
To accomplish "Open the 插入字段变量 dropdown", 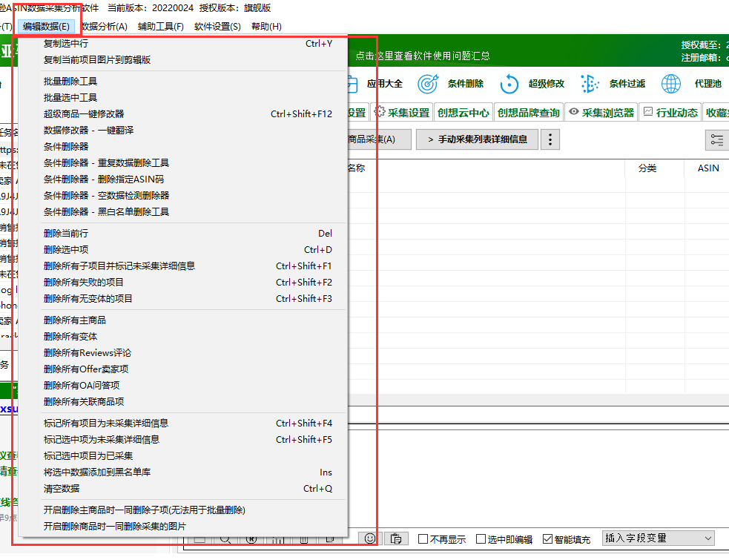I will coord(659,538).
